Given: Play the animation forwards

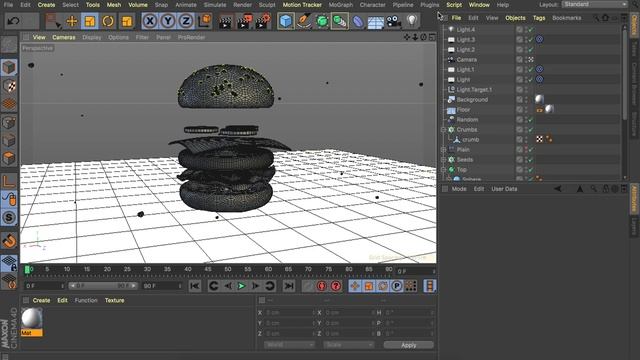Looking at the screenshot, I should tap(242, 286).
